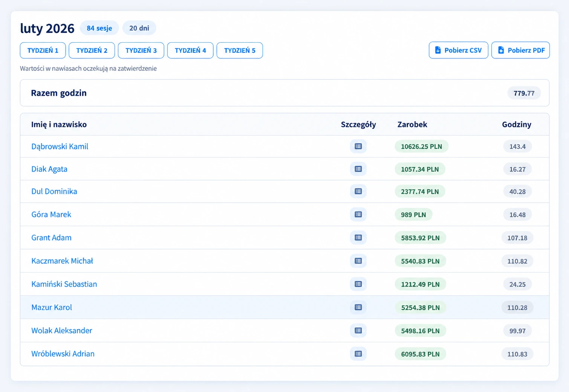Click the 10626.25 PLN earnings value
The height and width of the screenshot is (392, 569).
click(x=421, y=146)
